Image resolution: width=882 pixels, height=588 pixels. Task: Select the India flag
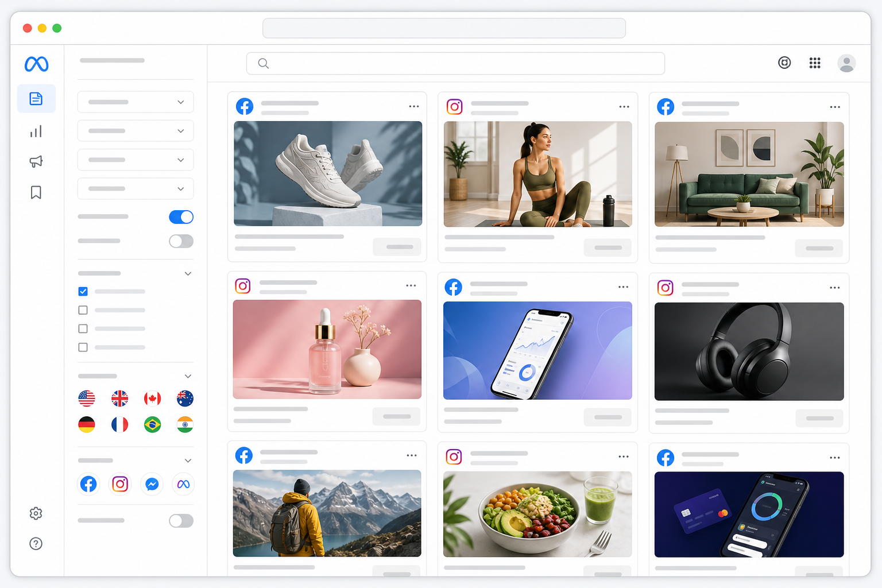coord(185,425)
